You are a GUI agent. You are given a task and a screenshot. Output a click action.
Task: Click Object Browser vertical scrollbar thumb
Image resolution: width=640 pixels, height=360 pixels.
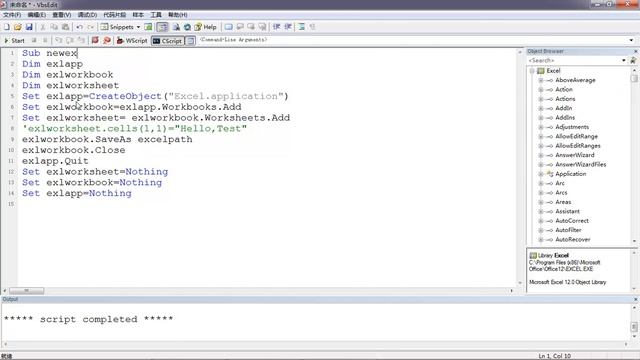[x=634, y=78]
